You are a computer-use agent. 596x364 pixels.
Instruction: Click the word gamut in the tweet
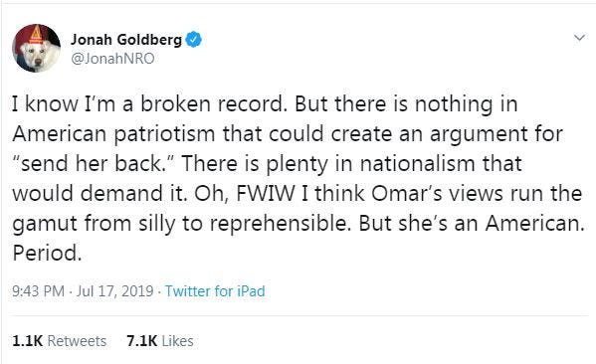(x=45, y=224)
